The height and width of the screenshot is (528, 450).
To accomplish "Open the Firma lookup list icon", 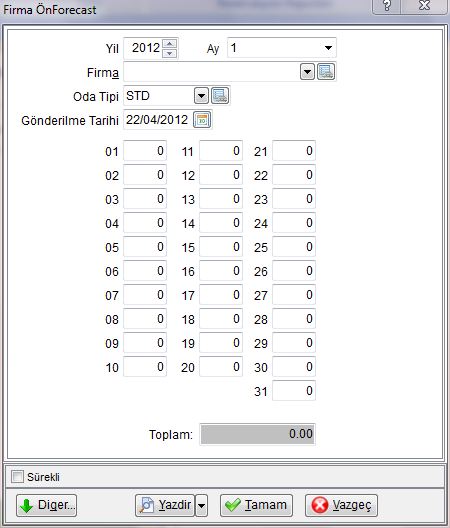I will [326, 72].
